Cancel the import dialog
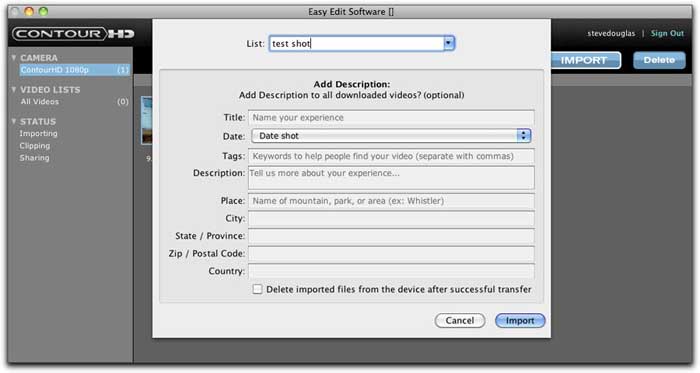 [460, 320]
